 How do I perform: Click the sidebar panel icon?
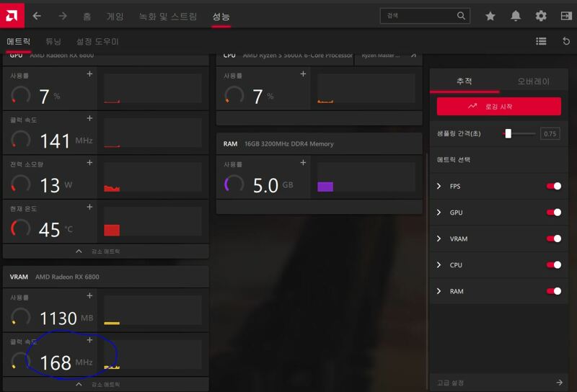point(566,16)
